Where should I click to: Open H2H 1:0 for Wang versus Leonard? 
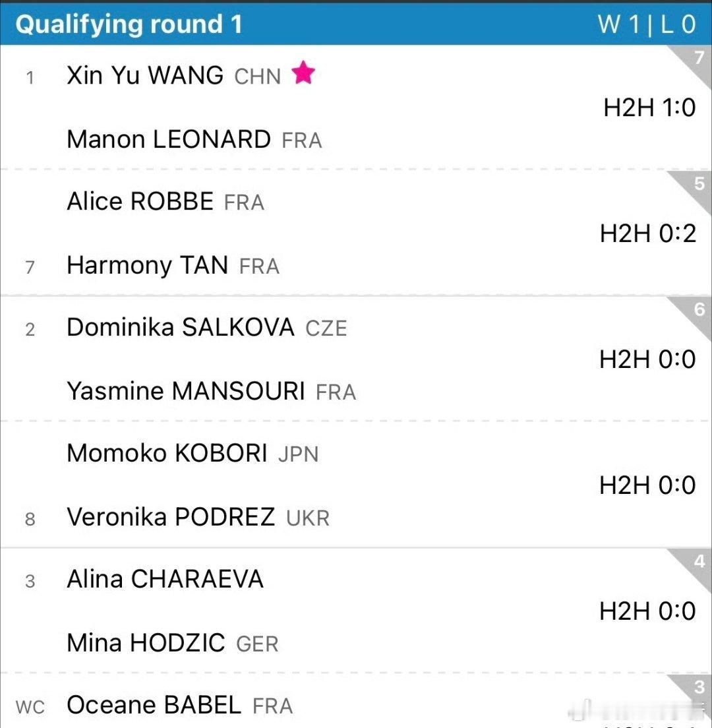coord(651,107)
